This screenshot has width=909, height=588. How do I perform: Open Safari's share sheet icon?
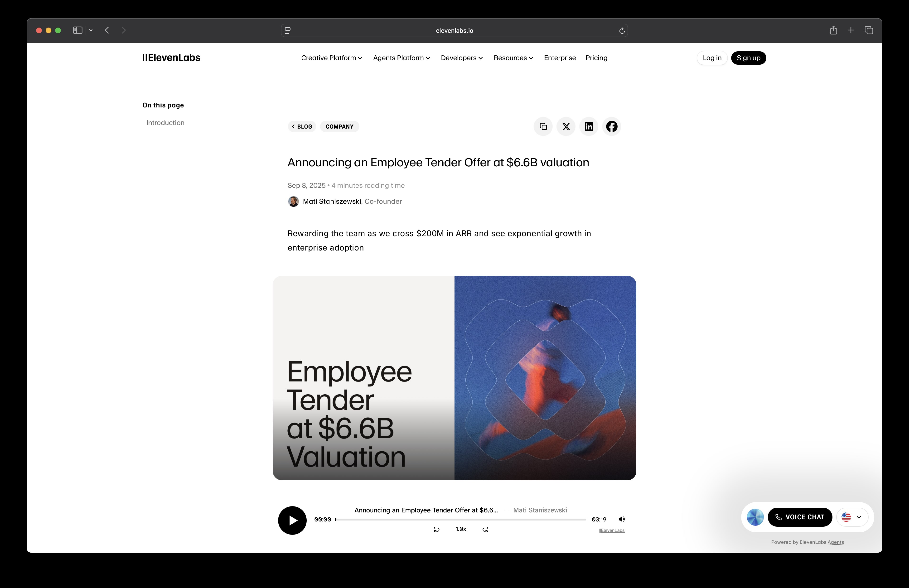[833, 30]
